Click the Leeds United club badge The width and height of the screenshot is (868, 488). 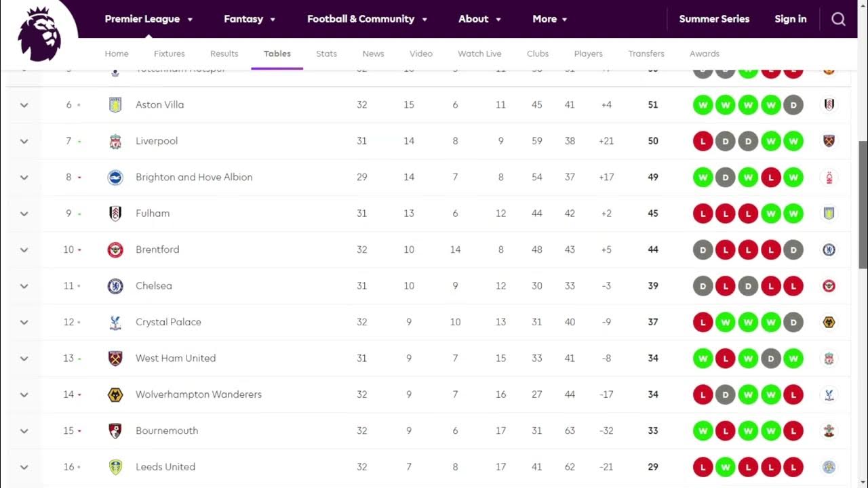pyautogui.click(x=115, y=467)
